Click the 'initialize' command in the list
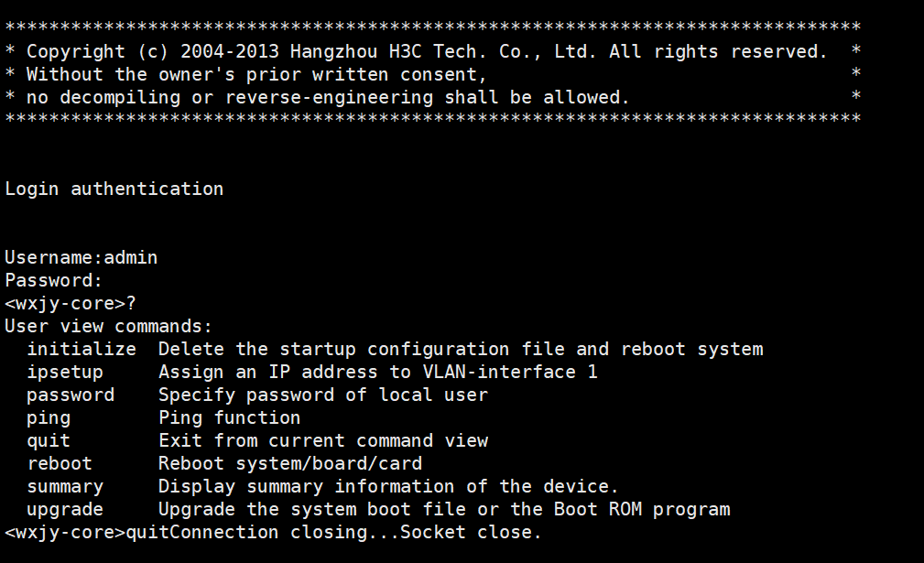 81,349
